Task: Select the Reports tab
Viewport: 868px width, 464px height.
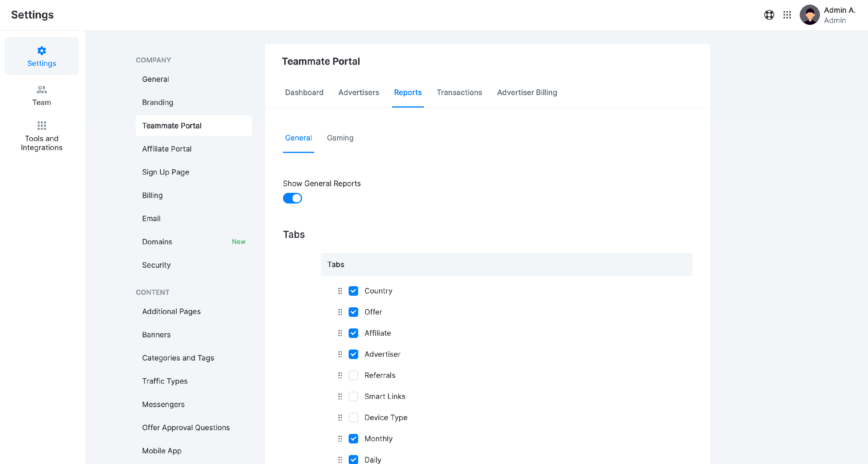Action: [x=408, y=93]
